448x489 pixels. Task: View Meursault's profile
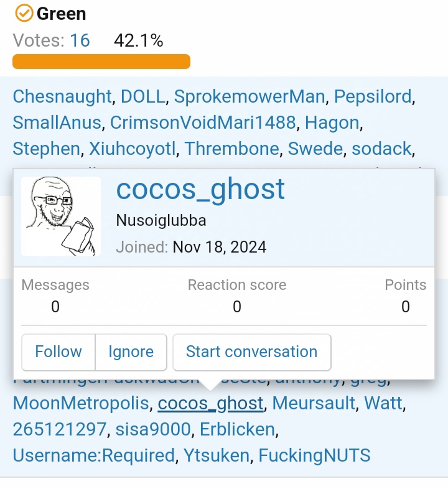(x=314, y=403)
